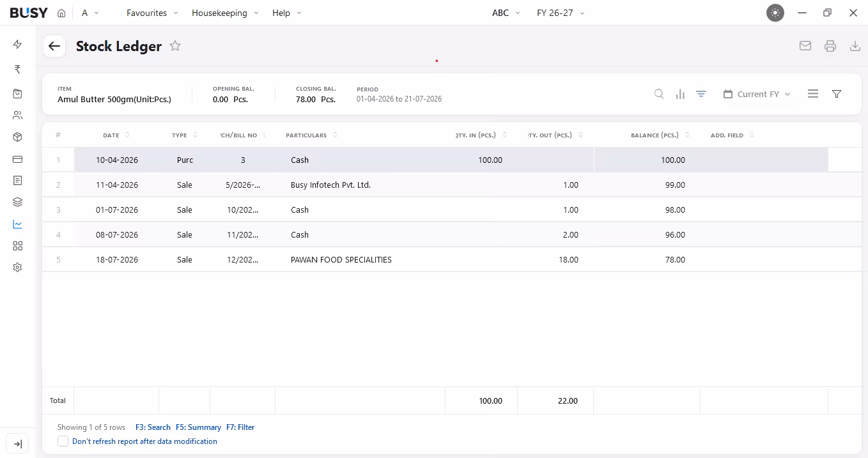Click the bar chart summary icon

[680, 94]
